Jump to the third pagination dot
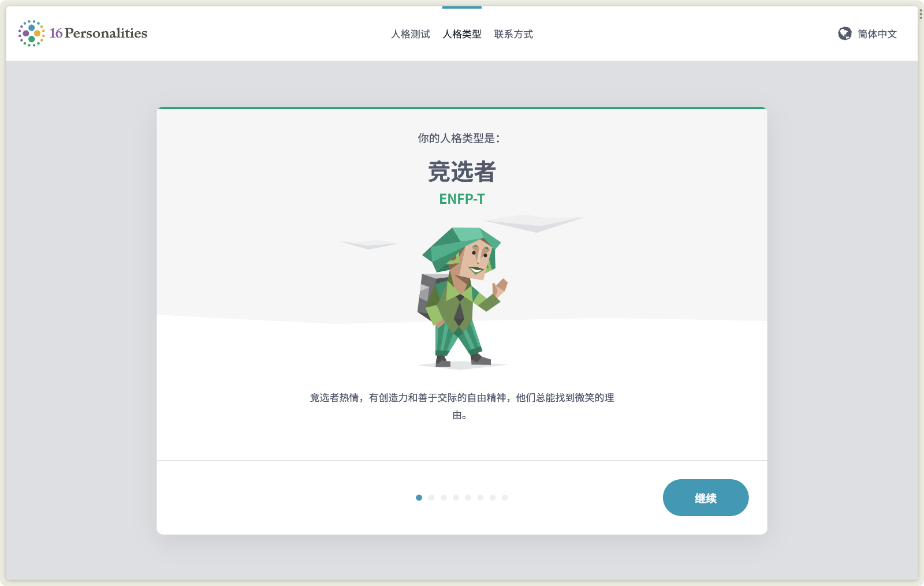 (x=444, y=498)
